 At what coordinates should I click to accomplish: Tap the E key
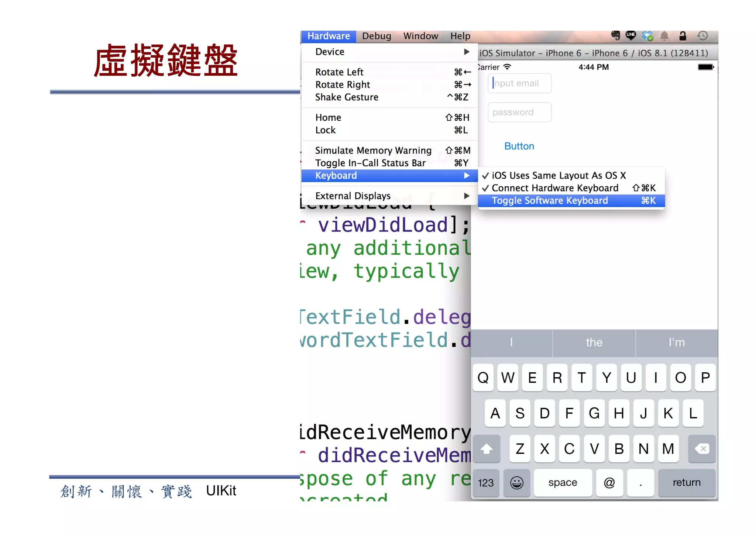click(x=532, y=378)
